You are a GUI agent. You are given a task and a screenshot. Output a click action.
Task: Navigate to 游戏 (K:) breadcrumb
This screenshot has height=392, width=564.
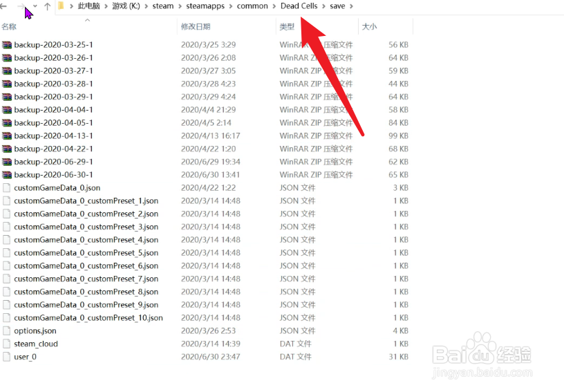(126, 6)
